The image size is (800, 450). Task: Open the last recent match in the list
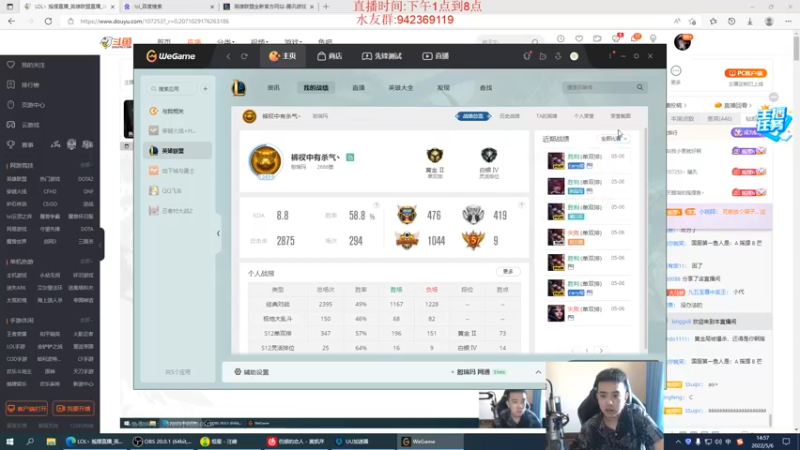pos(588,313)
